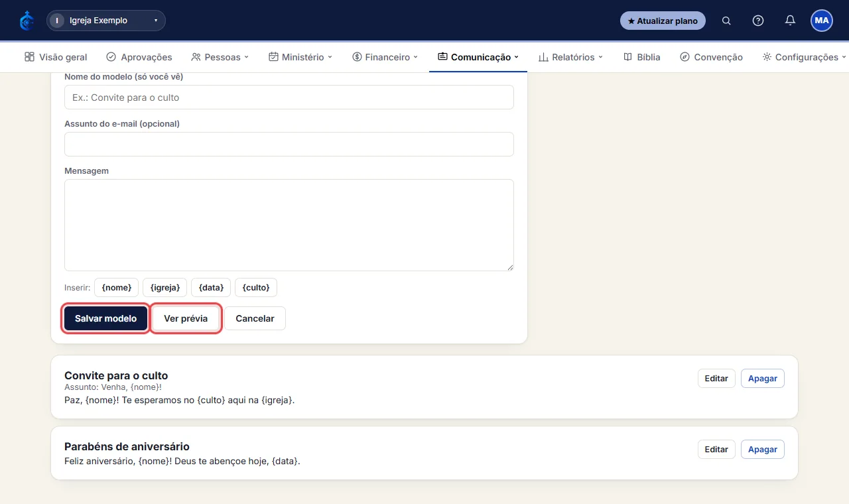Image resolution: width=849 pixels, height=504 pixels.
Task: Click the Relatórios bar chart icon
Action: point(543,57)
